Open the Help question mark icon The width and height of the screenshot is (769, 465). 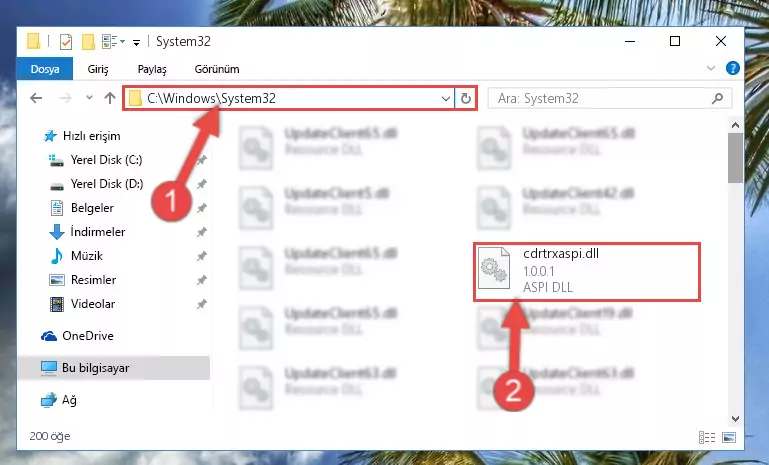[x=733, y=68]
